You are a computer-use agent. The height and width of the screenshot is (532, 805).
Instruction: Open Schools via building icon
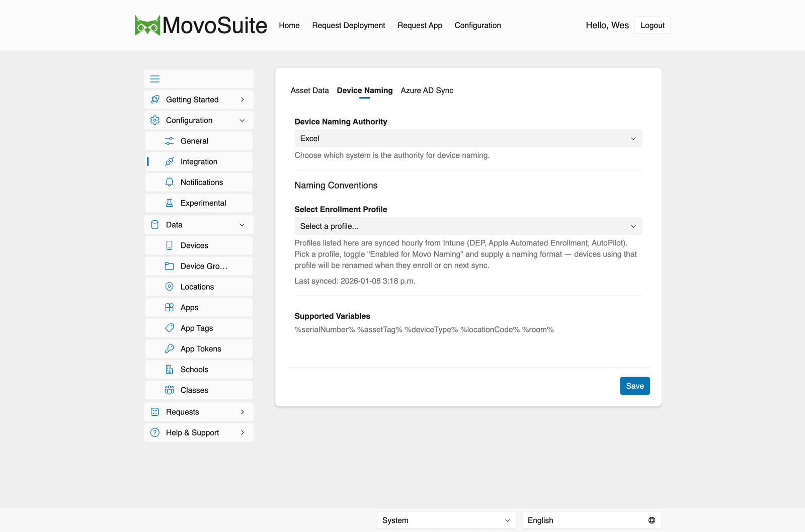[170, 369]
